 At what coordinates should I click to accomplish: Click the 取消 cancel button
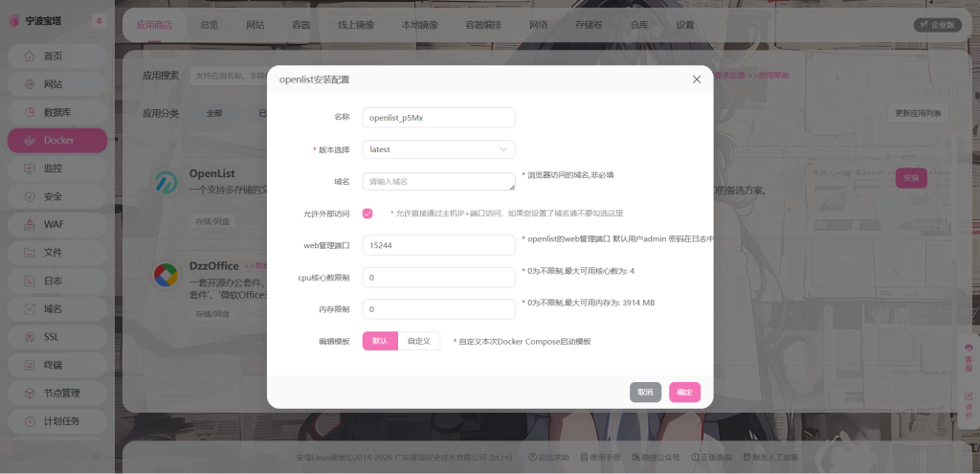(645, 392)
